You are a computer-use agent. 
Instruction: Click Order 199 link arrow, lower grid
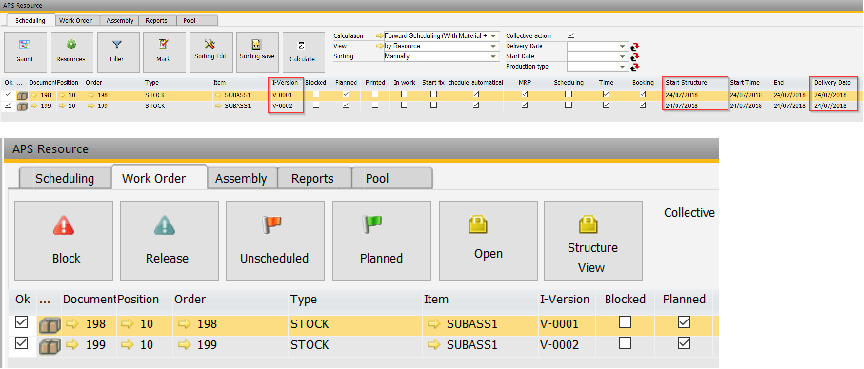(183, 345)
